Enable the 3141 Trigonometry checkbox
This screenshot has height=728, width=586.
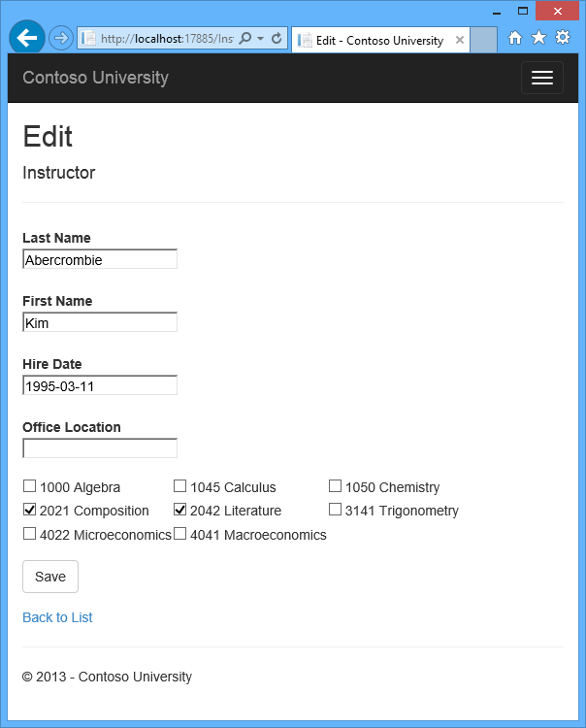335,510
